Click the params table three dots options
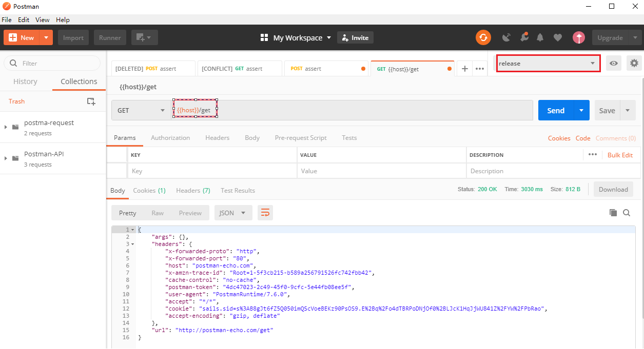 (593, 154)
